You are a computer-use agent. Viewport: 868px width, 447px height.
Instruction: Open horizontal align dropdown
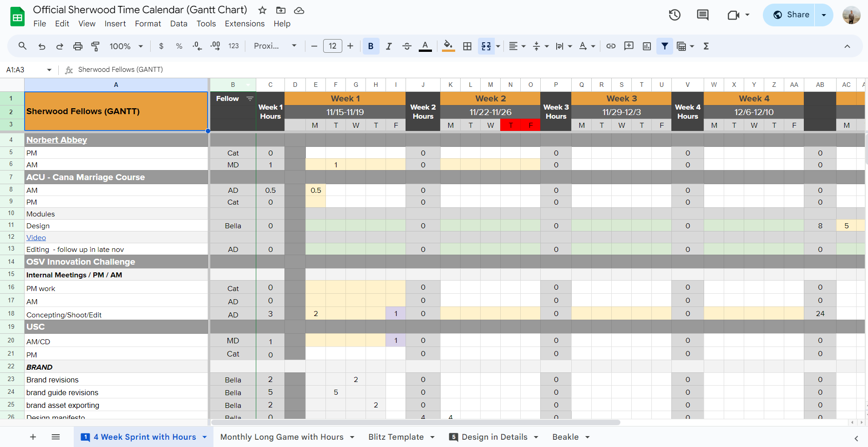coord(517,46)
